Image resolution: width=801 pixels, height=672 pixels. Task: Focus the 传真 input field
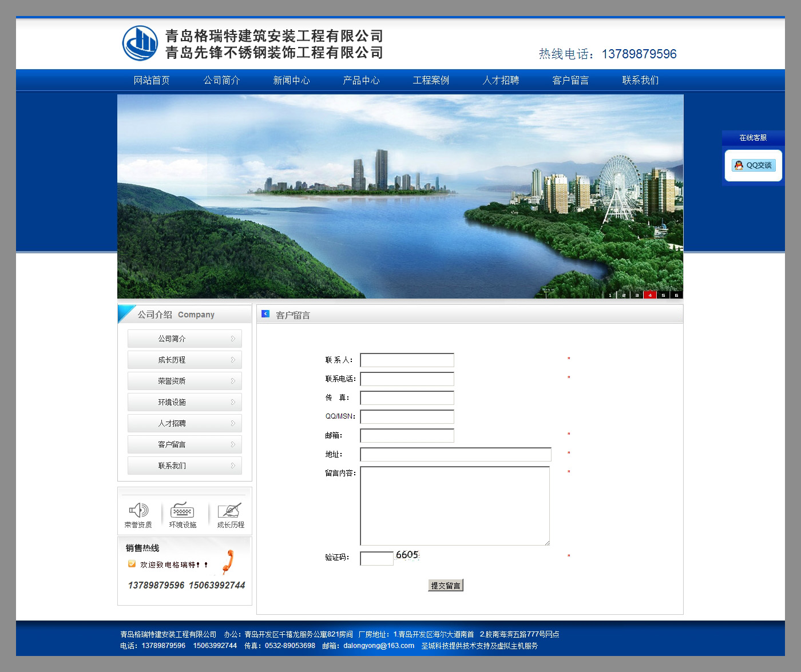[407, 397]
